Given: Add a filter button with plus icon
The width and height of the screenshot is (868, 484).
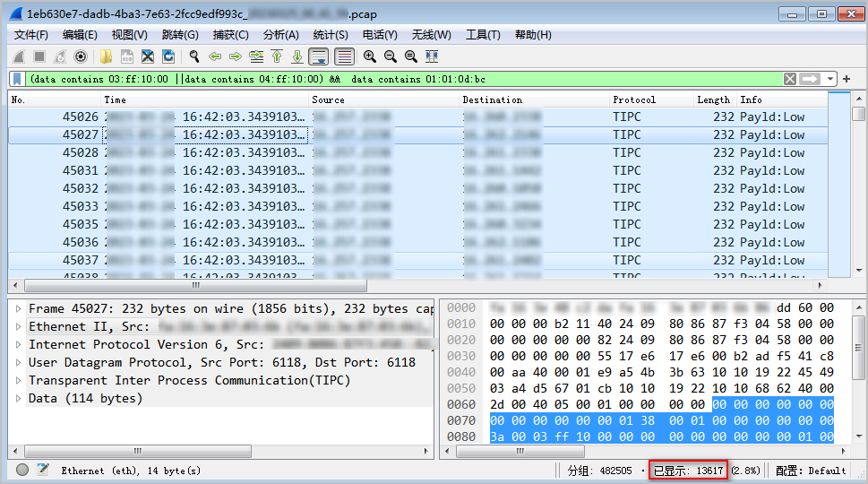Looking at the screenshot, I should pyautogui.click(x=847, y=79).
